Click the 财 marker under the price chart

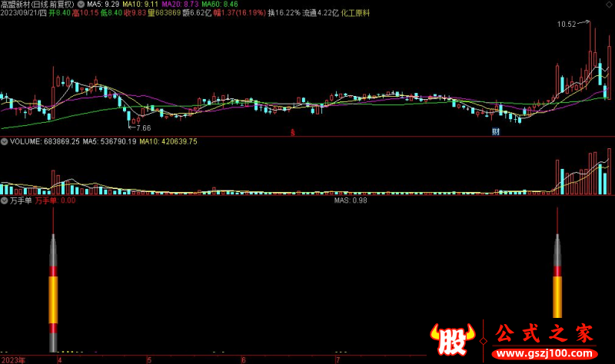coord(496,131)
